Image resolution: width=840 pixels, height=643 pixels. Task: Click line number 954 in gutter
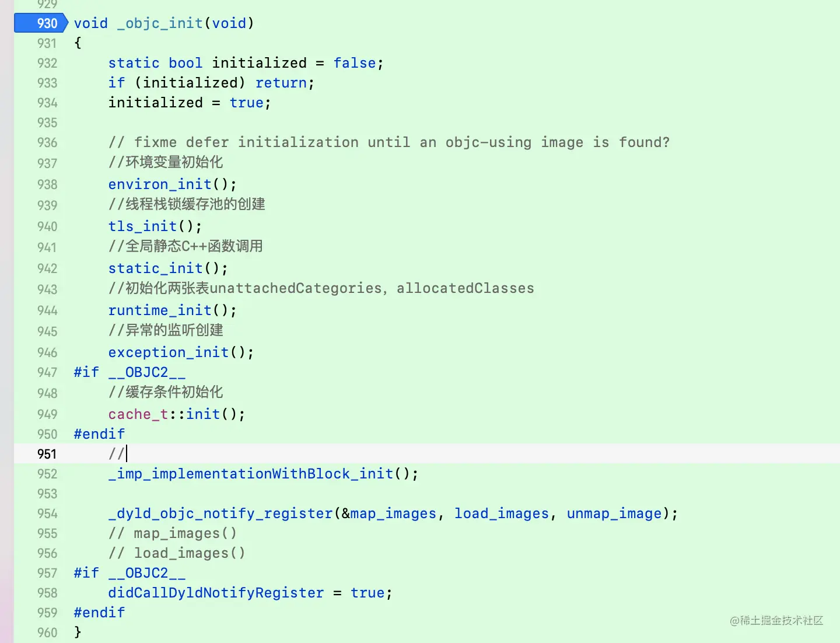[47, 513]
